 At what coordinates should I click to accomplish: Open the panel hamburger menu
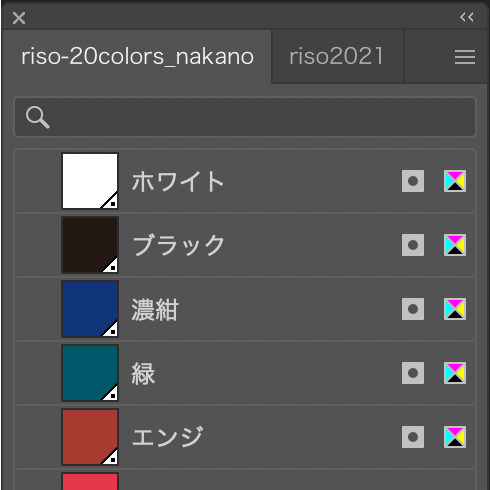pos(465,57)
